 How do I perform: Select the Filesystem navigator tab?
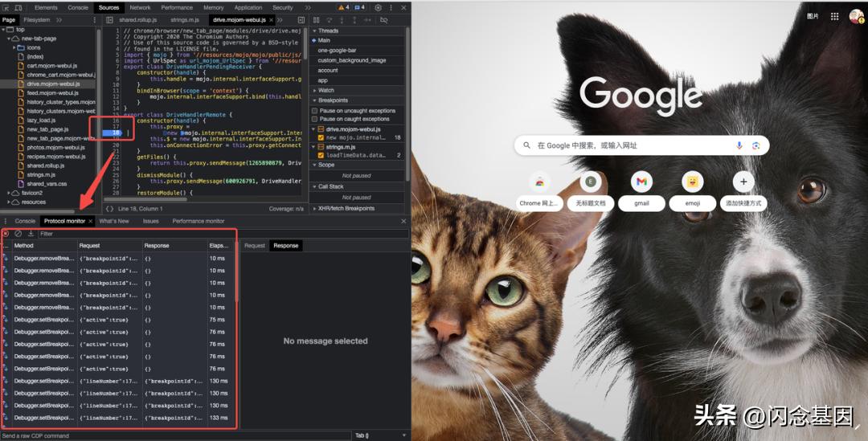[x=36, y=20]
